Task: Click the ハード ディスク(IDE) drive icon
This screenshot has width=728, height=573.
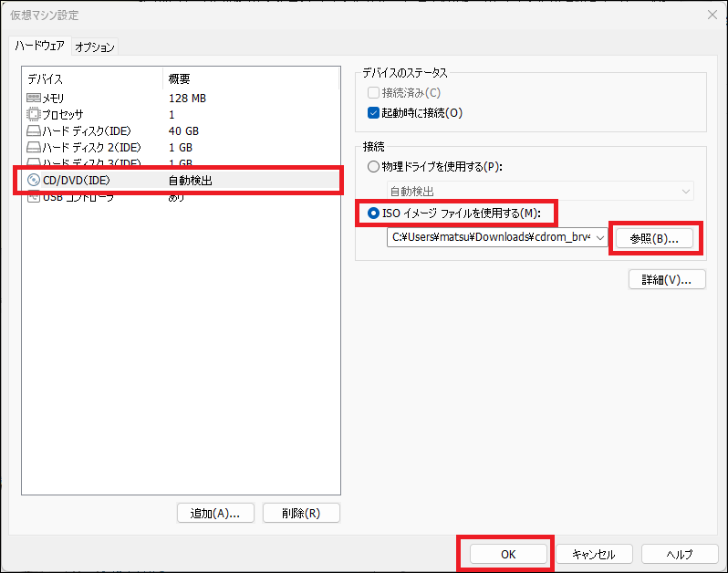Action: coord(34,131)
